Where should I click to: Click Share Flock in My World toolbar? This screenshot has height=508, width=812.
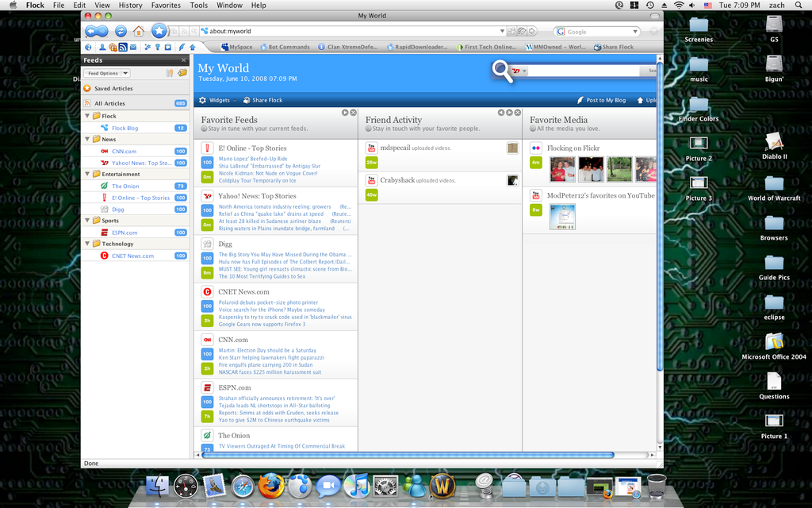263,100
